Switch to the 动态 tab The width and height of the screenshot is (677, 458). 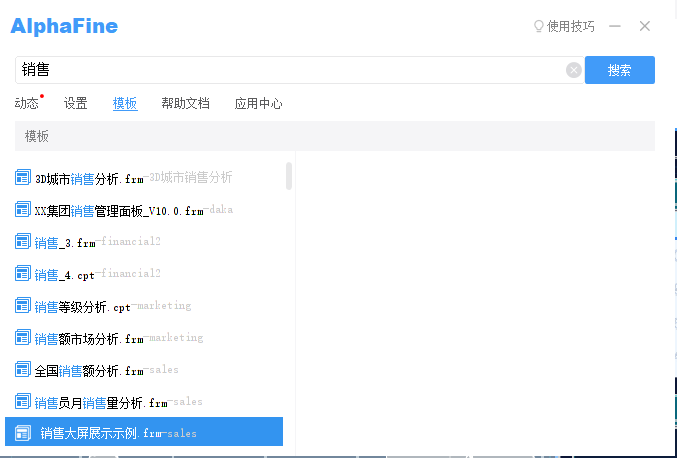27,104
